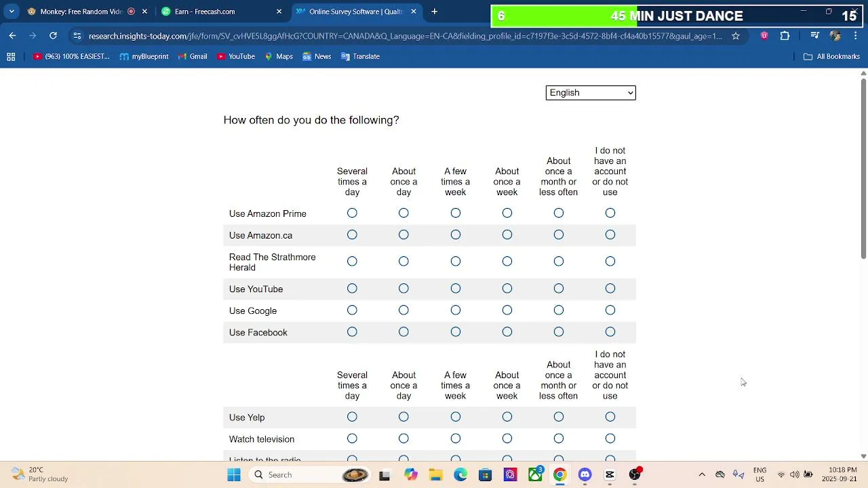Image resolution: width=868 pixels, height=488 pixels.
Task: Select About once a week for Use Google
Action: click(x=507, y=310)
